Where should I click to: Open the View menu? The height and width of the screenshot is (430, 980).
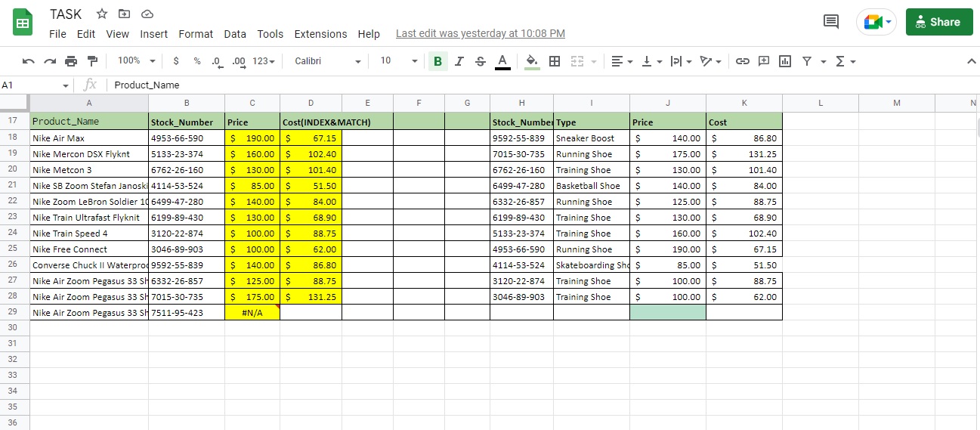(x=117, y=34)
